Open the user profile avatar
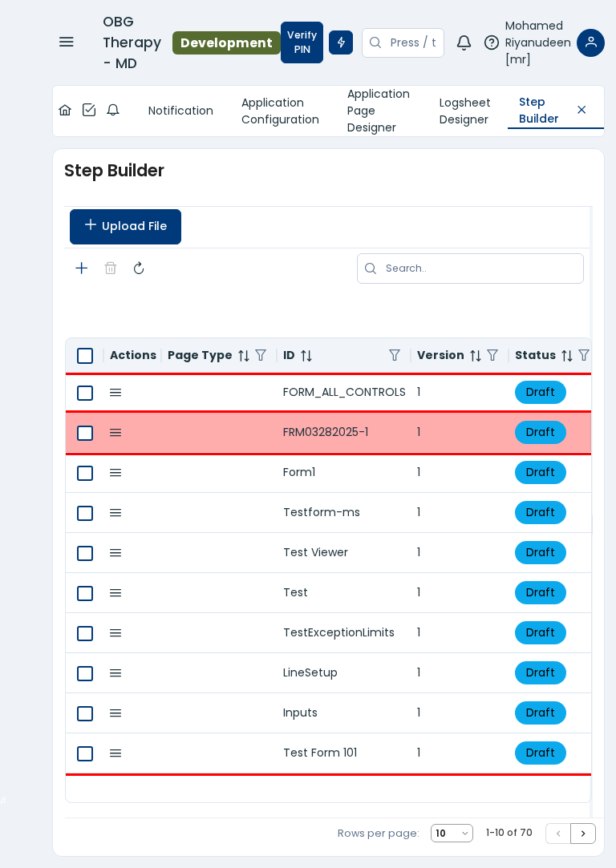This screenshot has height=868, width=616. (590, 42)
